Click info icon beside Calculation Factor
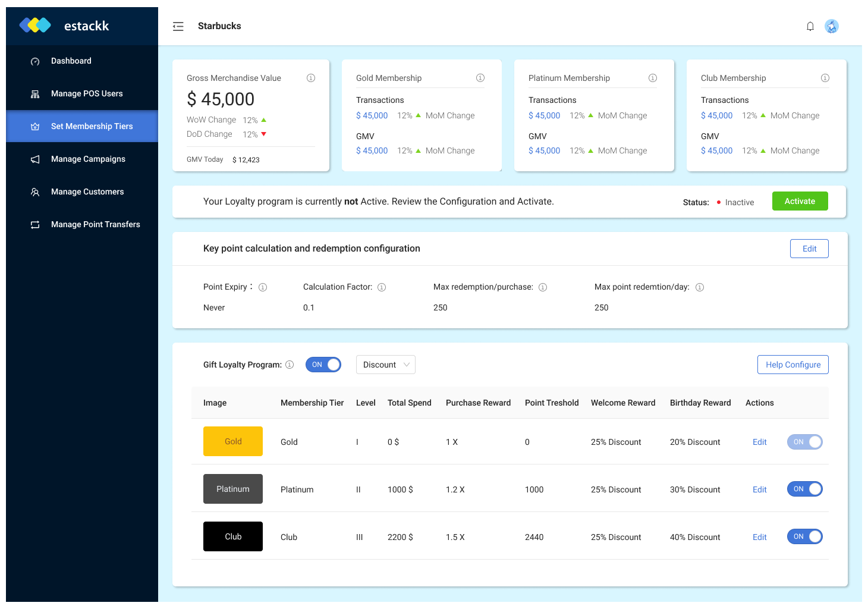The image size is (868, 609). click(x=382, y=287)
